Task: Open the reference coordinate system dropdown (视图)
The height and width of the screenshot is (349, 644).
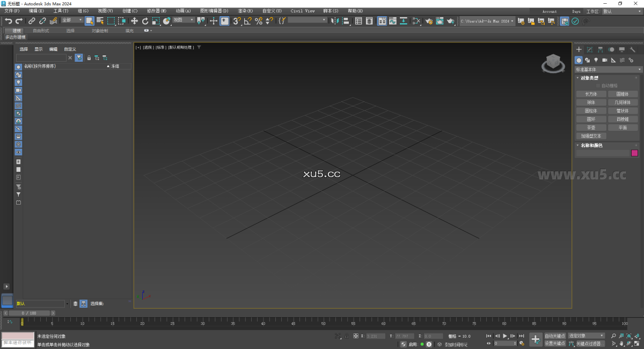Action: 182,20
